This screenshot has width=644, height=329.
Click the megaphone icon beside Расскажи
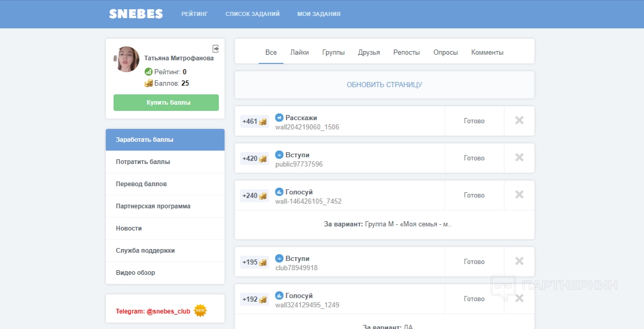279,118
